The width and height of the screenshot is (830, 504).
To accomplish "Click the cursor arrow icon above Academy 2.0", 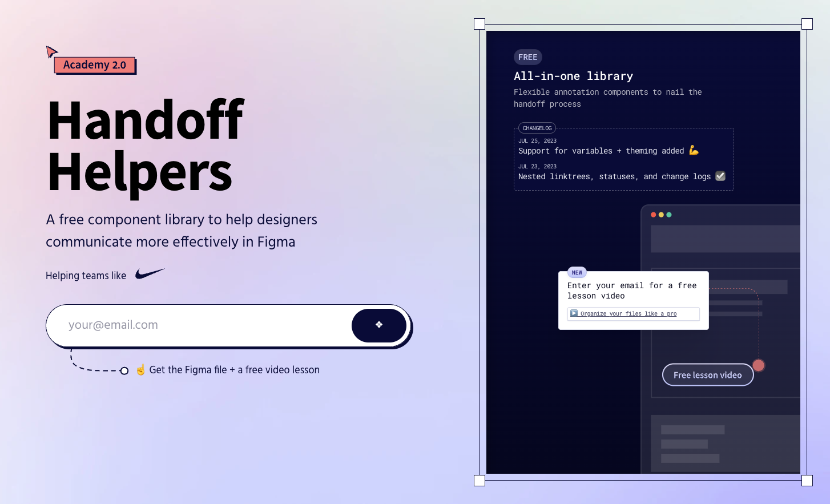I will click(52, 51).
